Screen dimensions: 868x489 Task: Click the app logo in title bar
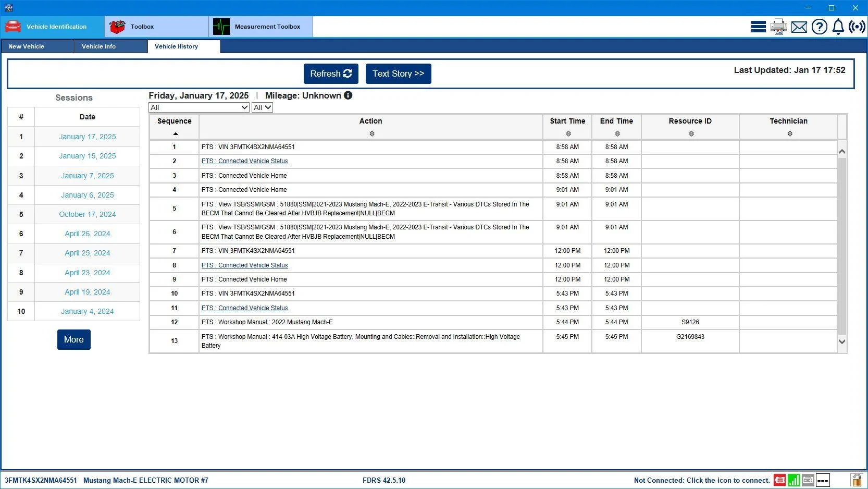coord(8,8)
